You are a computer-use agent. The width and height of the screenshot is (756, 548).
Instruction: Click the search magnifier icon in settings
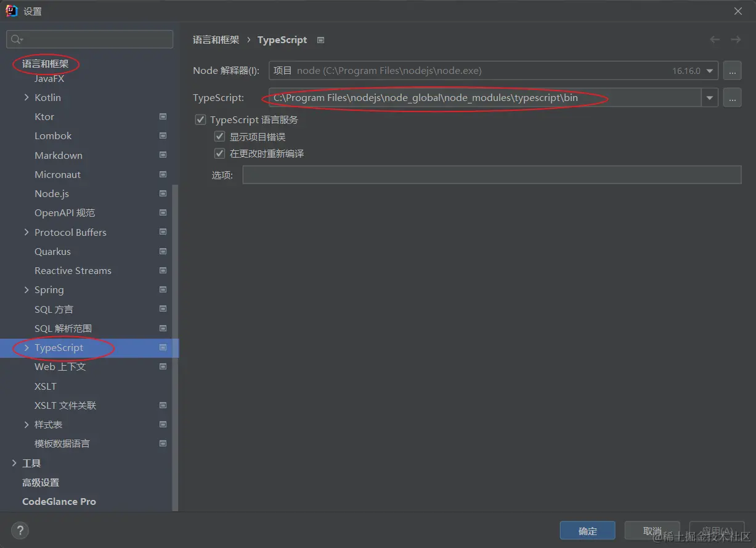16,39
